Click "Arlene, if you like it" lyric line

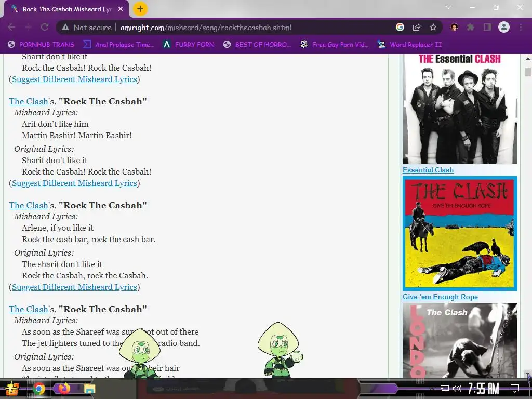coord(58,228)
